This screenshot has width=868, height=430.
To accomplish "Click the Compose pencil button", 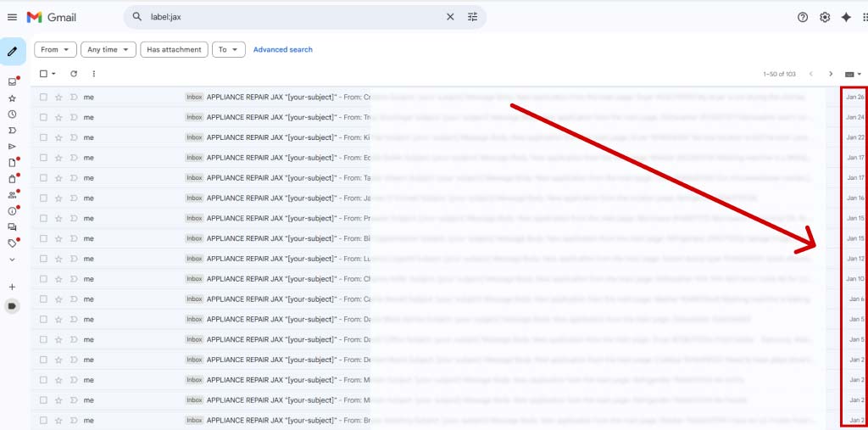I will pyautogui.click(x=12, y=52).
